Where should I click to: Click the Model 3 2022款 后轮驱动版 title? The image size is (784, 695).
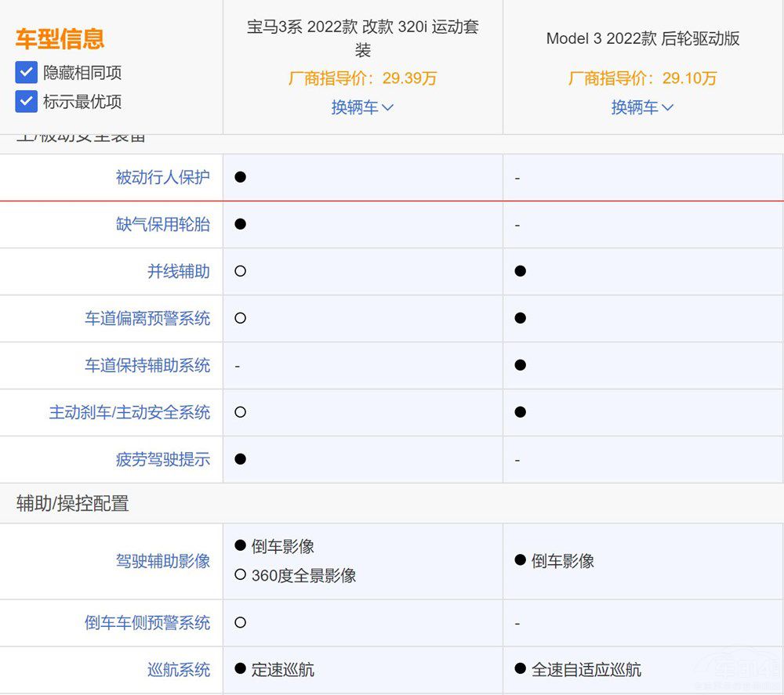642,38
